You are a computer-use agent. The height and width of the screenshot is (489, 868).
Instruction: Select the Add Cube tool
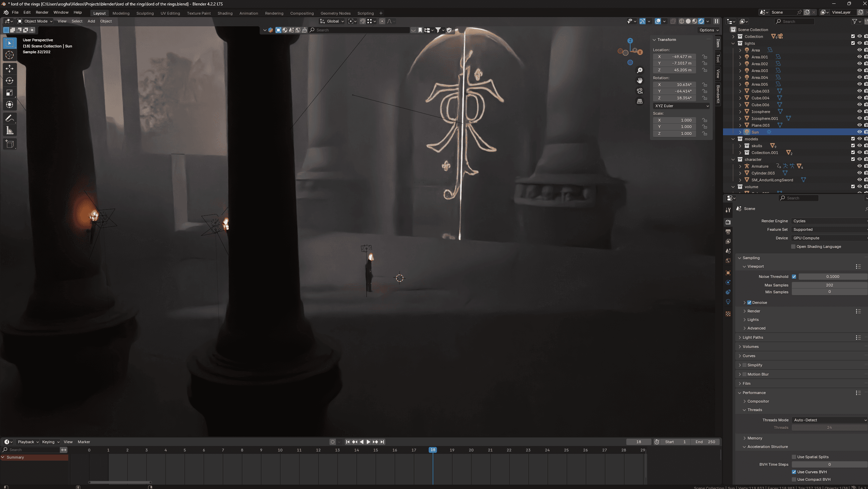(10, 144)
